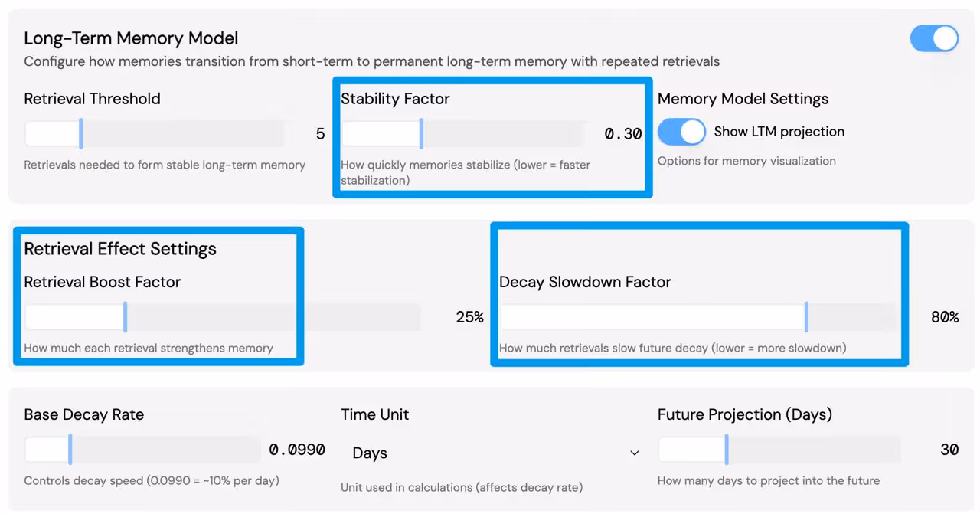Click the Retrieval Effect Settings heading
This screenshot has height=514, width=980.
pyautogui.click(x=120, y=249)
